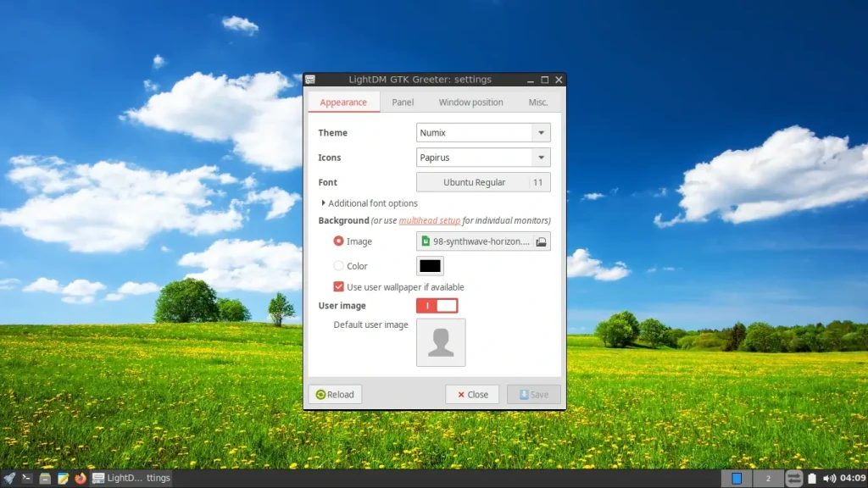Click the browse icon in the file chooser
This screenshot has width=868, height=488.
(x=541, y=241)
